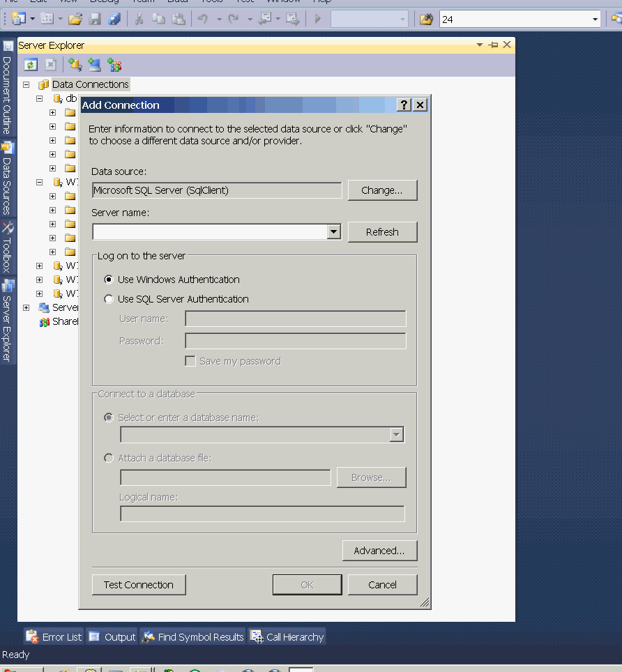This screenshot has width=622, height=672.
Task: Click the Paste clipboard icon
Action: (x=179, y=20)
